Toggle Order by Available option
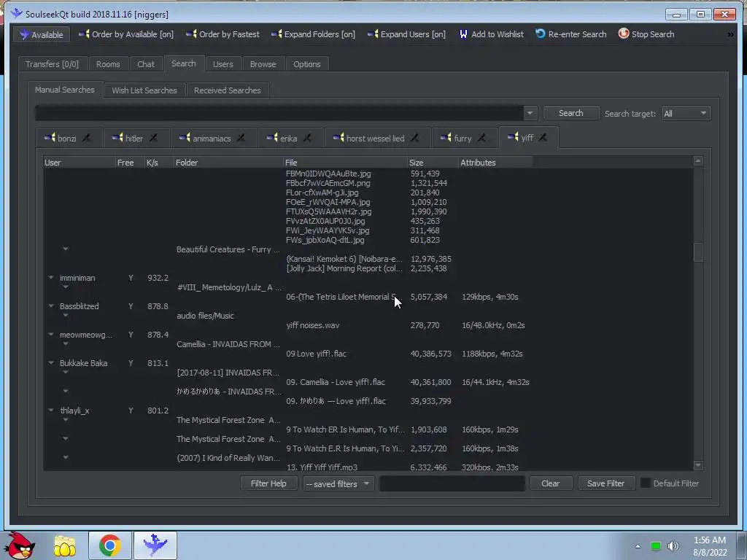The width and height of the screenshot is (747, 560). point(126,34)
